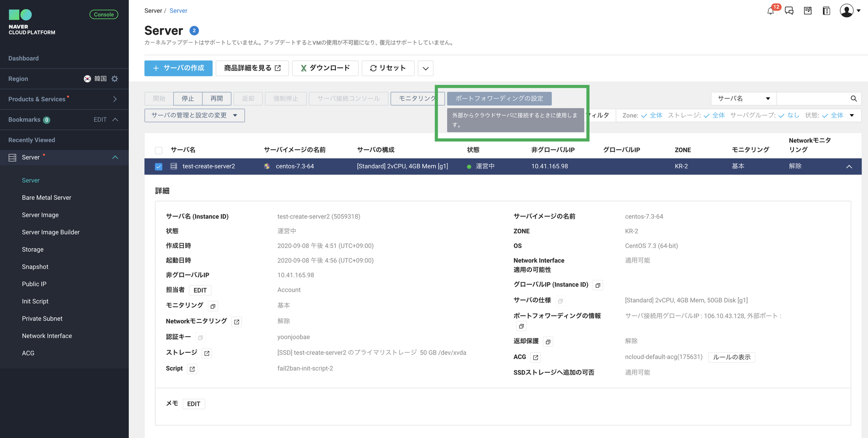The width and height of the screenshot is (868, 438).
Task: Copy ポートフォワーディングの情報 with its copy icon
Action: [521, 326]
